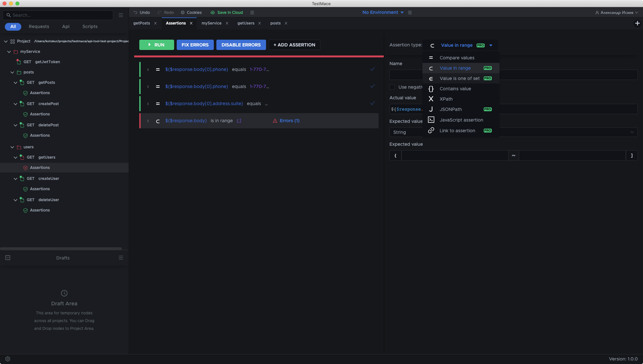Click the XPath icon in assertion type list
Viewport: 643px width, 364px height.
click(x=431, y=99)
